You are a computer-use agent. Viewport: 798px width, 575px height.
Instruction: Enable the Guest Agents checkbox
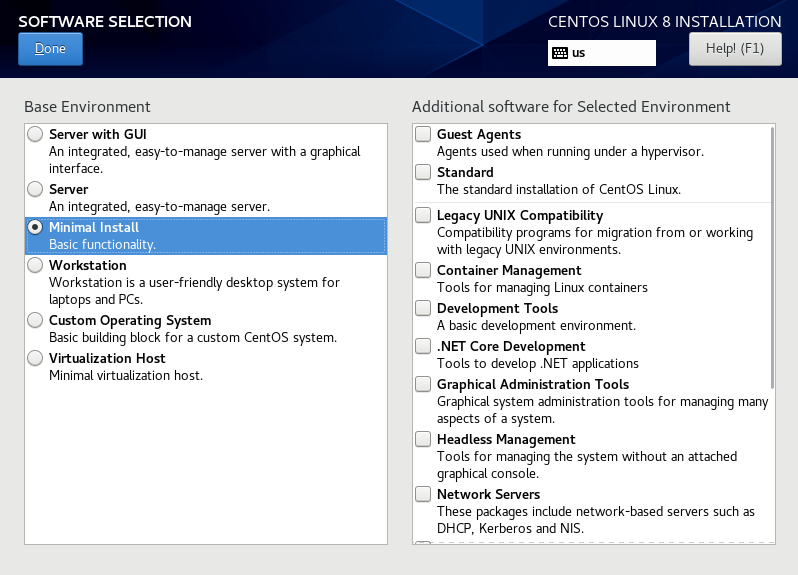click(424, 134)
